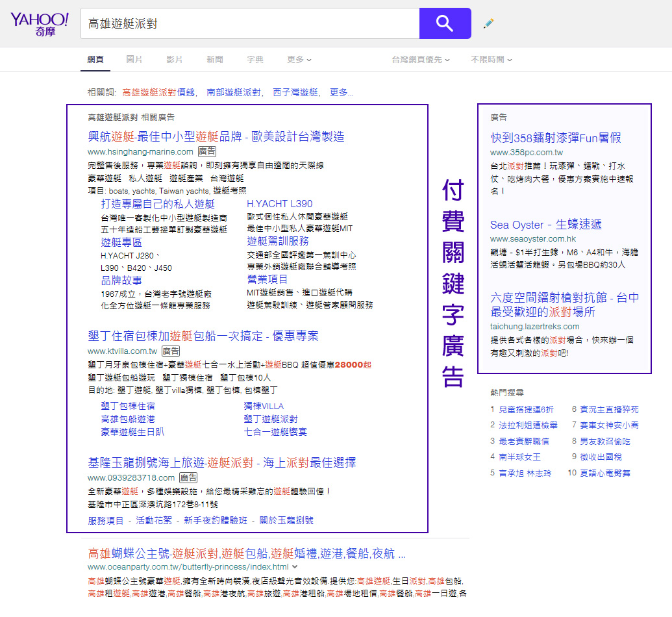Click the www.hsinghang-marine.com URL

tap(141, 152)
